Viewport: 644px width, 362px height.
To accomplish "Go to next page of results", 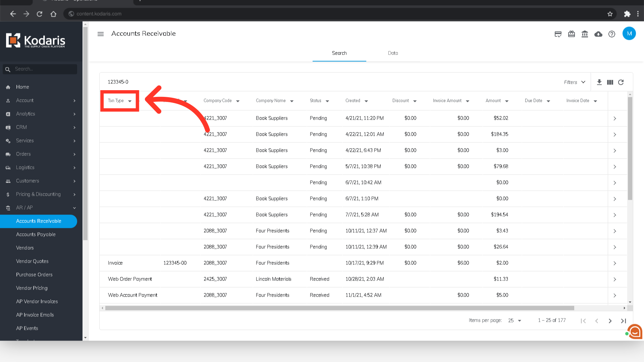I will 610,321.
